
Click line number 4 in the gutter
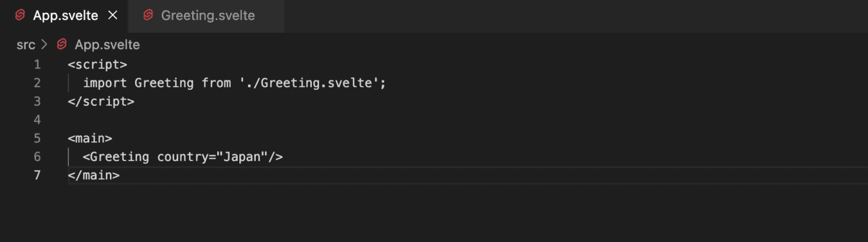point(37,119)
